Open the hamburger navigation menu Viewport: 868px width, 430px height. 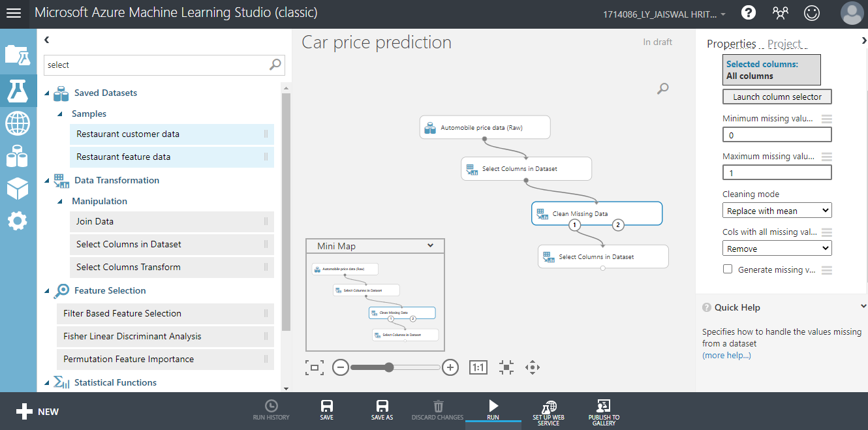pos(14,13)
